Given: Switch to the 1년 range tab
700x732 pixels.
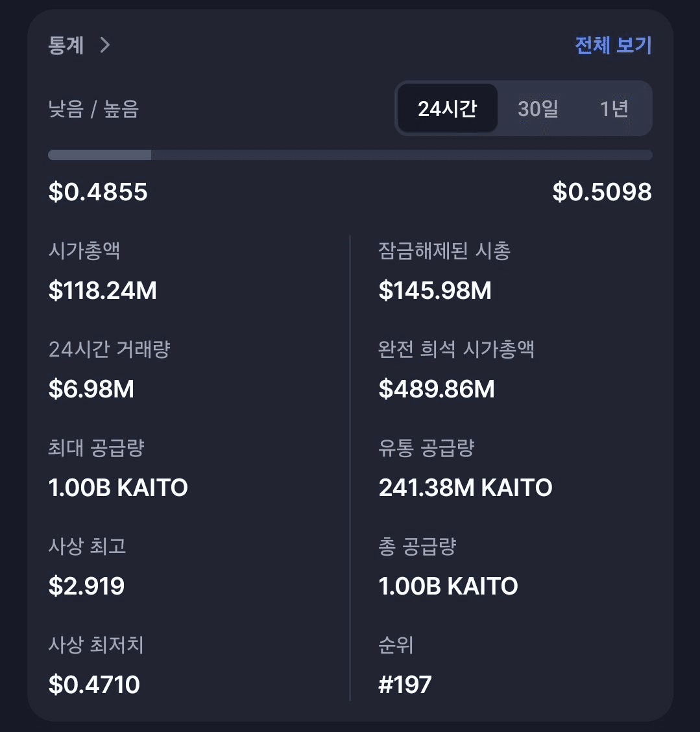Looking at the screenshot, I should [614, 108].
